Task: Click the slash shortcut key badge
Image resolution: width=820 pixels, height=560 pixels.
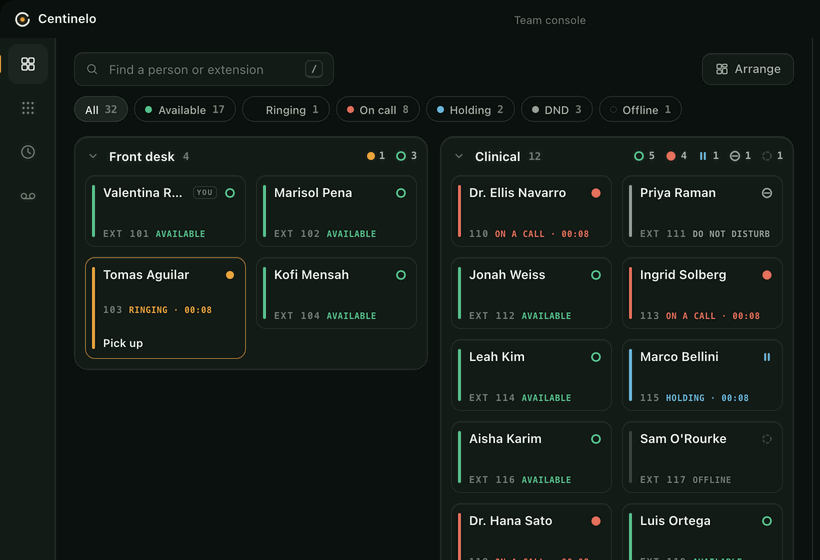Action: (x=314, y=69)
